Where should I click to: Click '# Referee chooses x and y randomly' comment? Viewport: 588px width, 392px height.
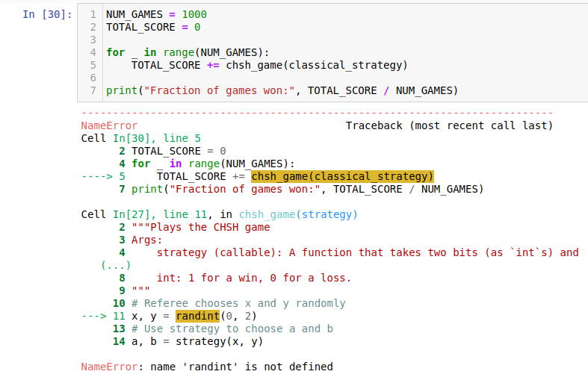point(238,303)
